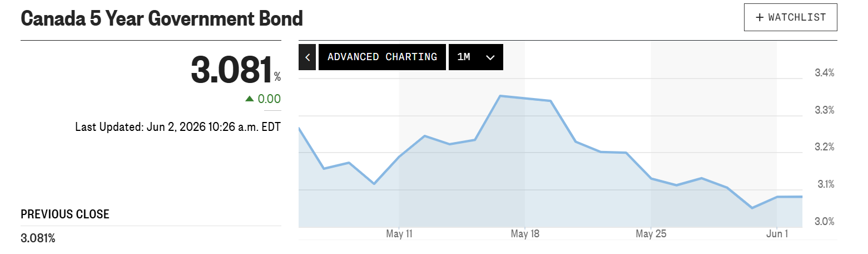Expand the dropdown arrow beside 1M

pos(490,57)
